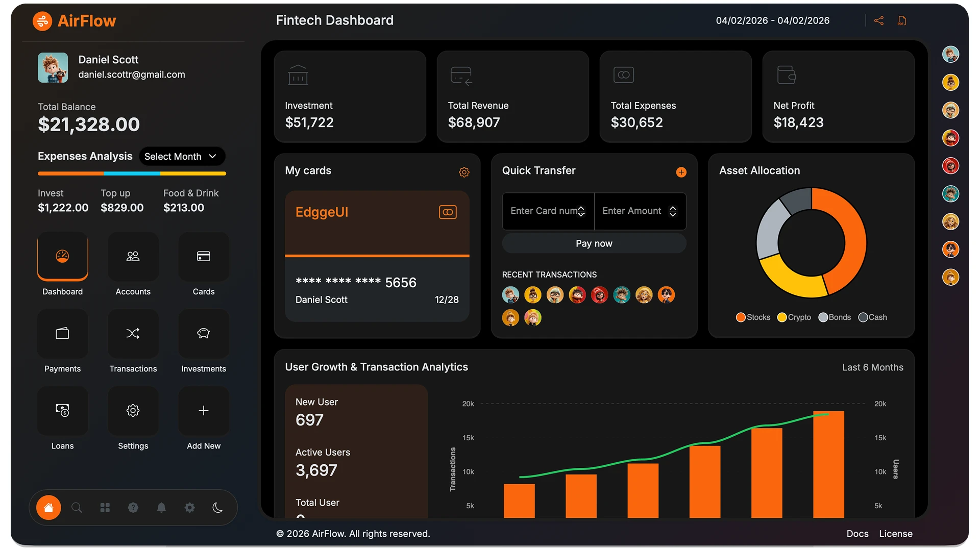Click the last avatar in the second Recent Transactions row
980x551 pixels.
click(x=533, y=318)
